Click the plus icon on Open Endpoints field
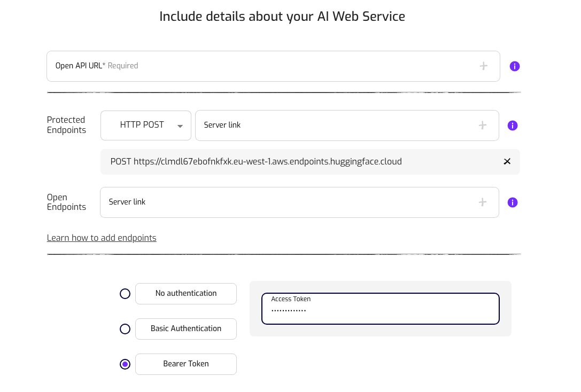581x392 pixels. (483, 202)
